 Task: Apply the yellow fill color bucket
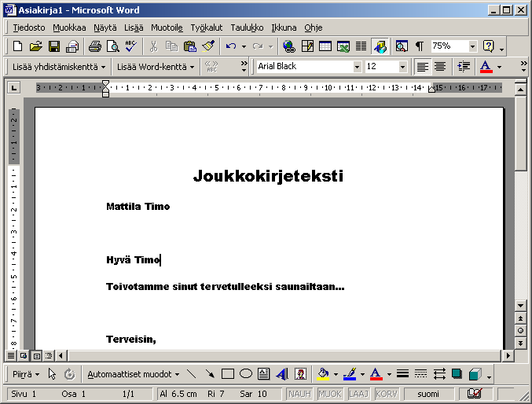pyautogui.click(x=323, y=374)
